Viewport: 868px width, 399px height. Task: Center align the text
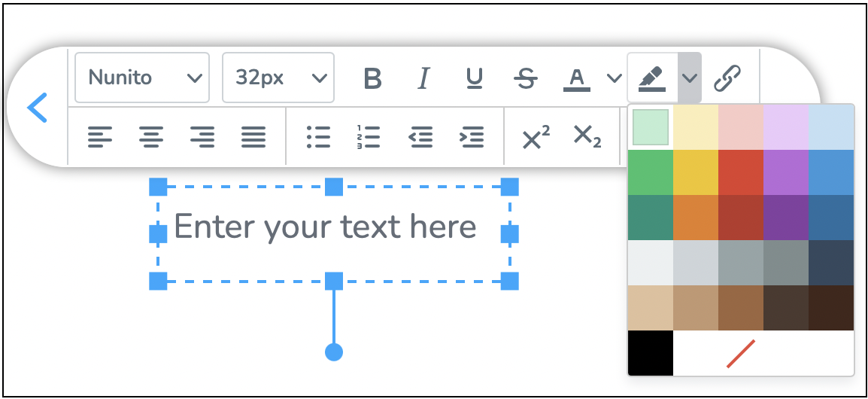point(151,137)
